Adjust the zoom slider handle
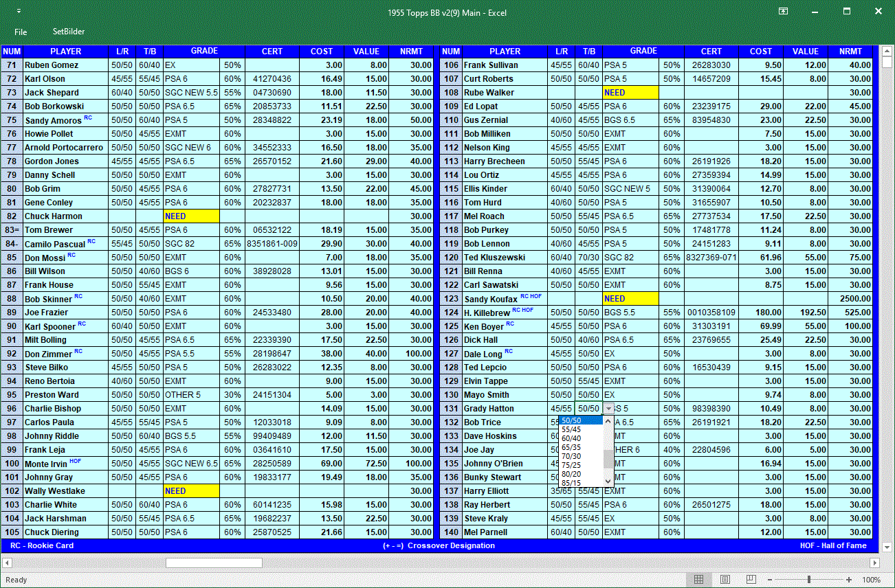Screen dimensions: 895x588 (x=809, y=580)
